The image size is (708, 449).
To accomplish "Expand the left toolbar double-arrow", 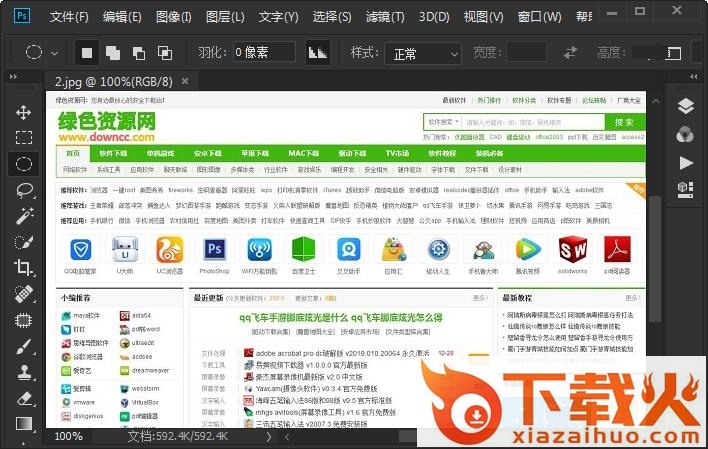I will tap(14, 77).
